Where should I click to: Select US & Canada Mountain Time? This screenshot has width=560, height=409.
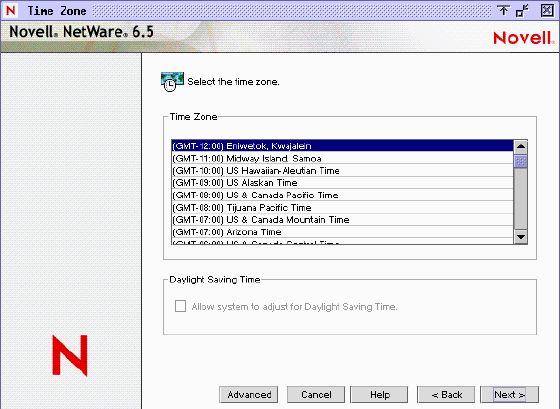pos(342,219)
